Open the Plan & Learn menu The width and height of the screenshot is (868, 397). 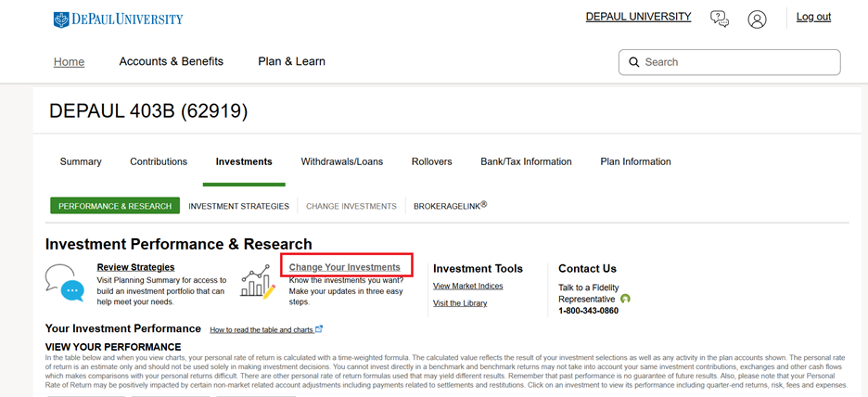pos(291,61)
